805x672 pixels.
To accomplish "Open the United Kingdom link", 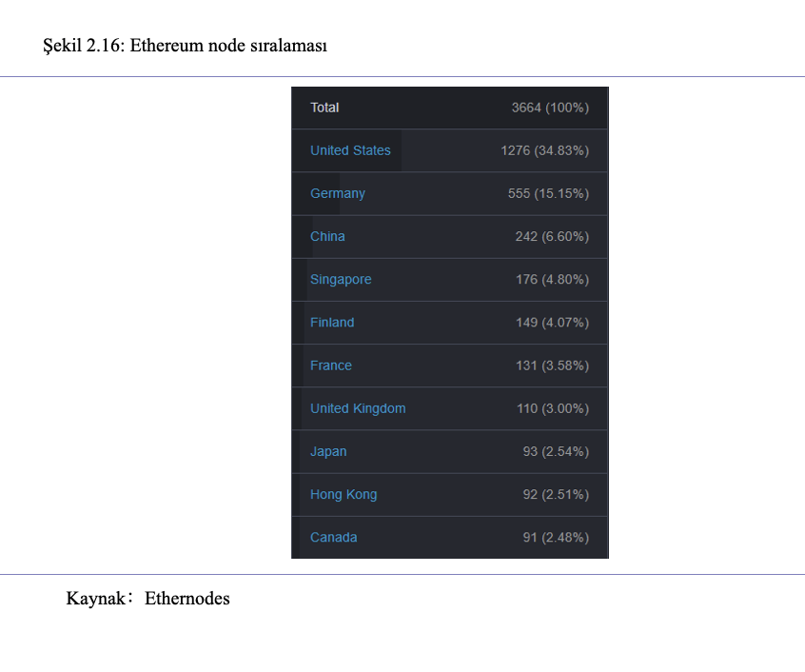I will pyautogui.click(x=358, y=408).
